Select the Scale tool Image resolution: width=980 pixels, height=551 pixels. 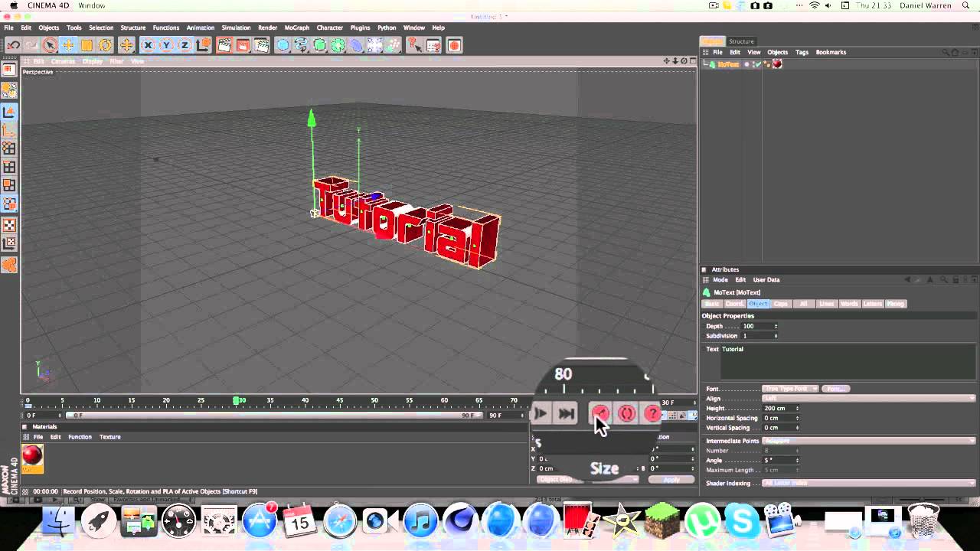pyautogui.click(x=87, y=45)
